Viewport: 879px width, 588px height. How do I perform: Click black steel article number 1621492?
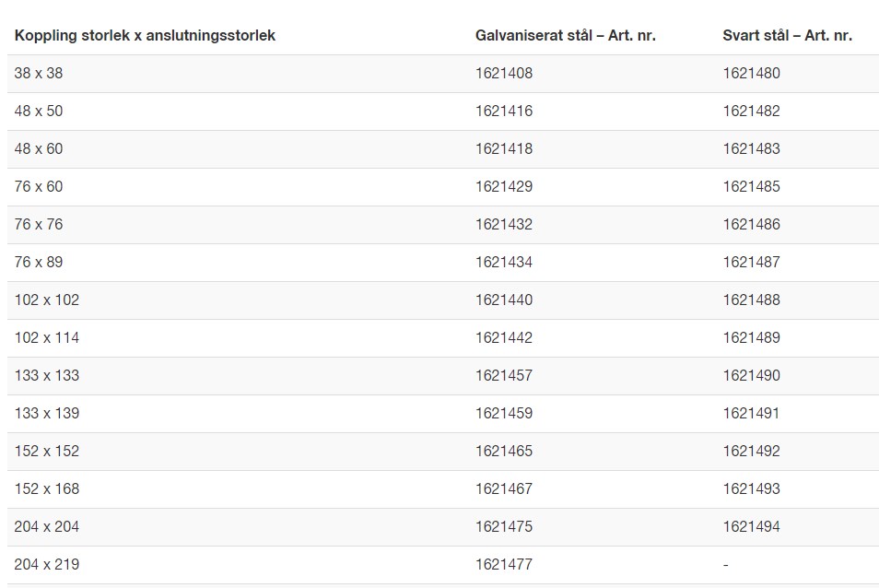[751, 452]
